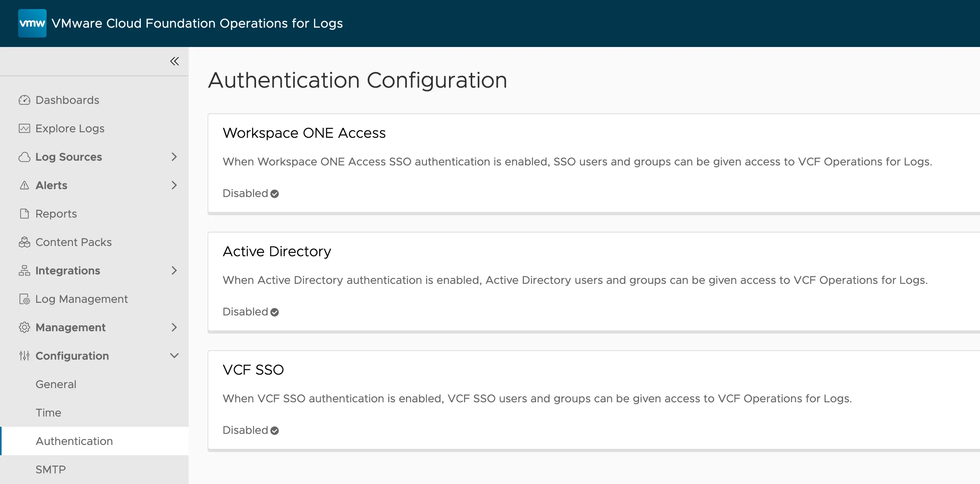Toggle Active Directory Disabled status

point(251,311)
